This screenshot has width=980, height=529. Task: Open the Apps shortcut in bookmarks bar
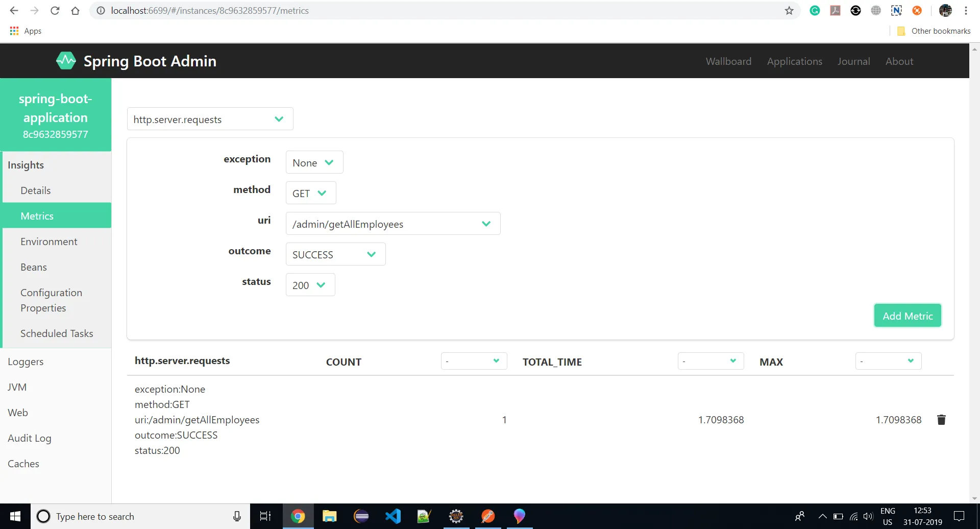tap(26, 31)
